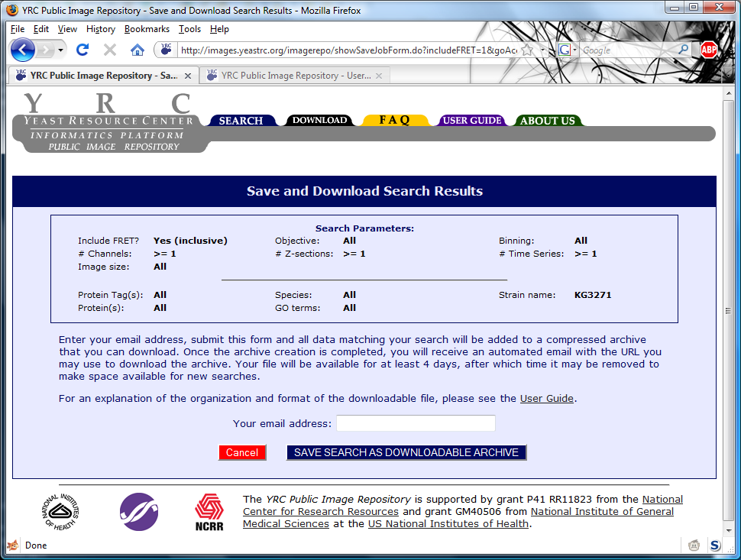This screenshot has width=741, height=560.
Task: Close the User Guide browser tab
Action: [379, 76]
